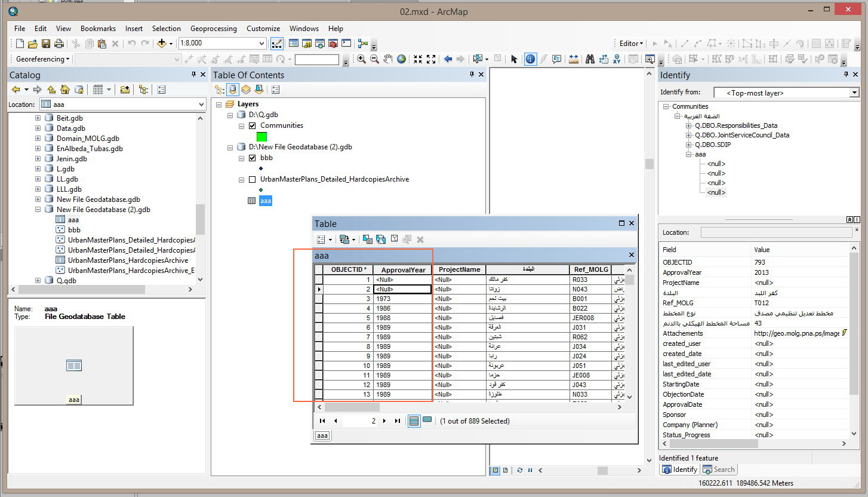Click the Add Data plus icon

pos(161,44)
